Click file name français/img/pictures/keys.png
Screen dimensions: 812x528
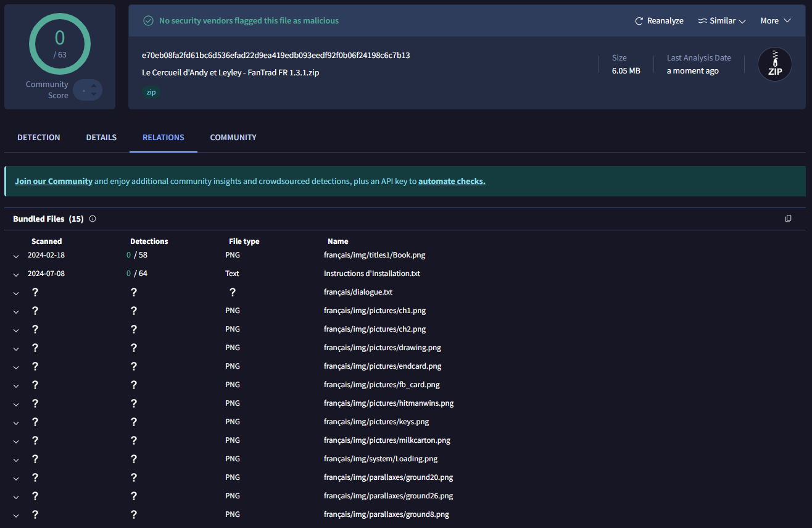[x=376, y=422]
